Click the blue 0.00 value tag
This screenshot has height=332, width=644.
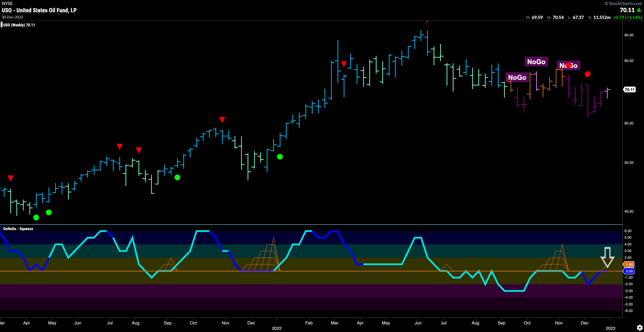click(x=629, y=271)
